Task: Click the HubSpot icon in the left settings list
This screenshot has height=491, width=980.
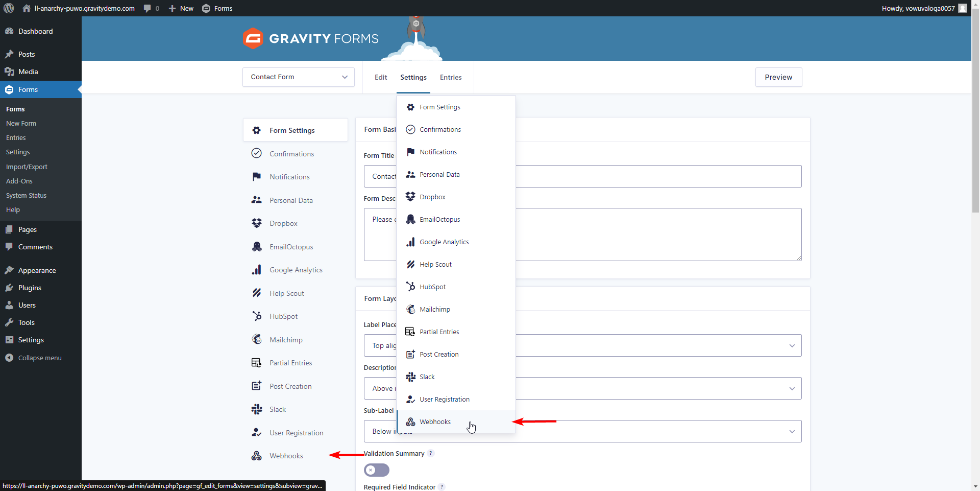Action: tap(257, 316)
